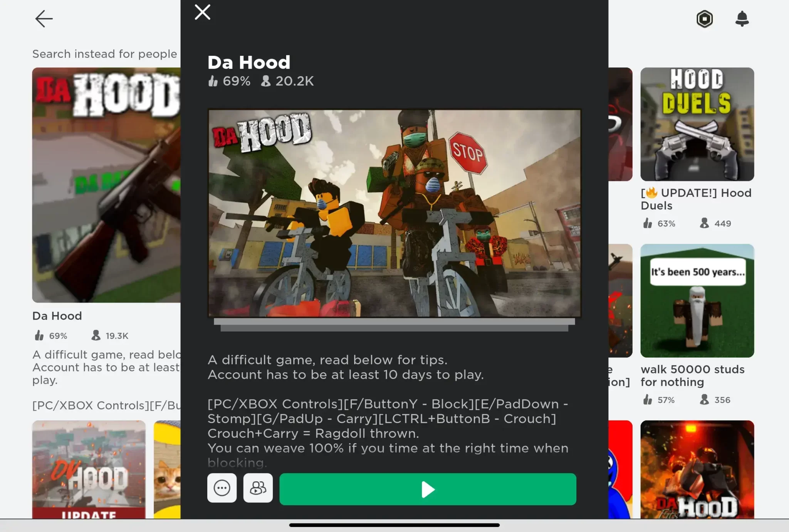
Task: Click the close X button on the popup
Action: click(202, 12)
